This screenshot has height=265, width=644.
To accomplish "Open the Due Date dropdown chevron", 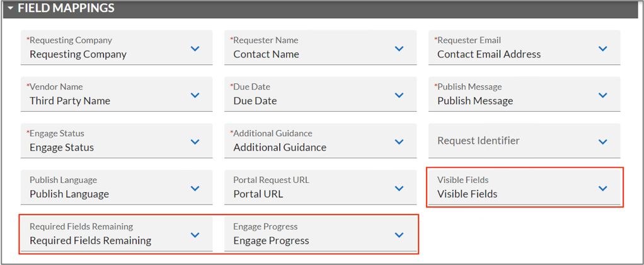I will click(399, 95).
